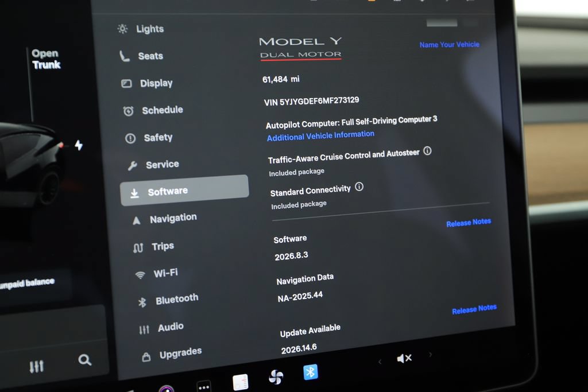Tap the fan climate control icon

pos(276,377)
